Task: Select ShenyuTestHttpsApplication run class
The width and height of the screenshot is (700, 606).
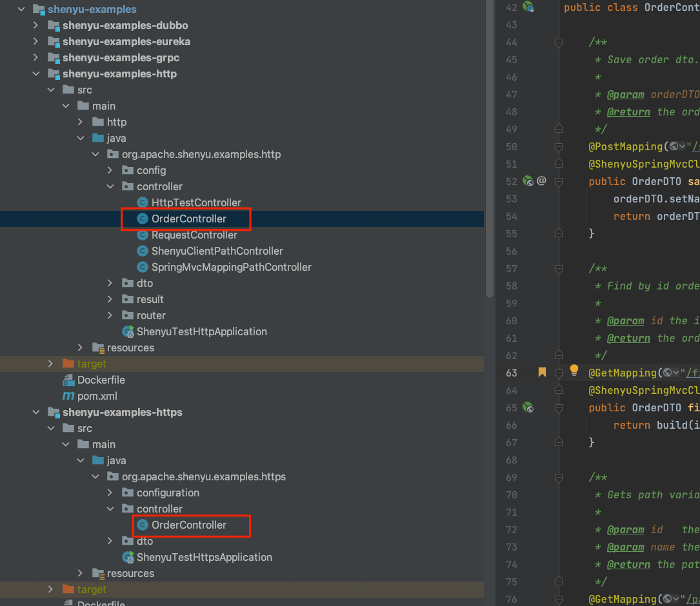Action: tap(204, 557)
